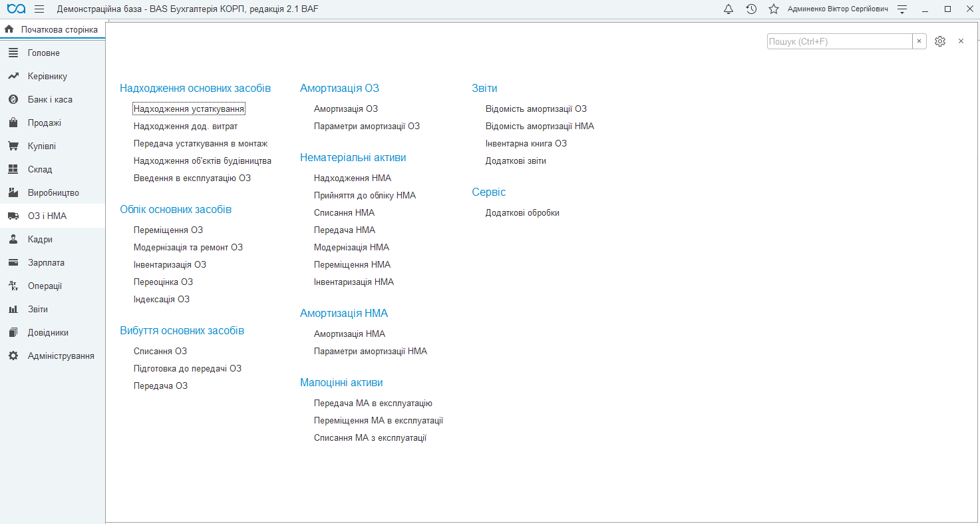Choose Передача ОЗ
The image size is (980, 524).
click(x=161, y=386)
